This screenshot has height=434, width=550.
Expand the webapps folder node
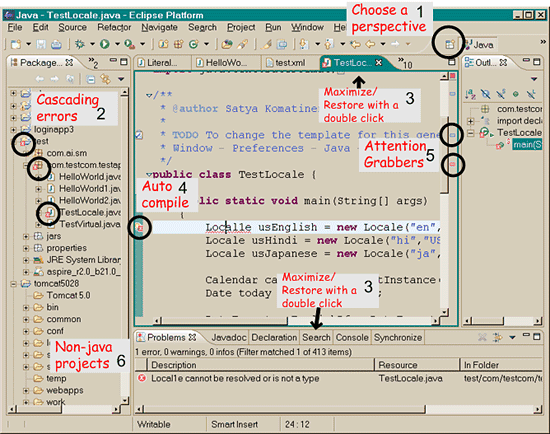tap(26, 390)
